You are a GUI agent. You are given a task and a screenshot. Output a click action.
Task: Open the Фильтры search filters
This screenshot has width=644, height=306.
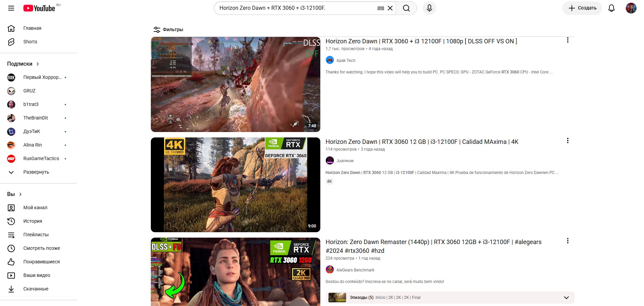168,29
